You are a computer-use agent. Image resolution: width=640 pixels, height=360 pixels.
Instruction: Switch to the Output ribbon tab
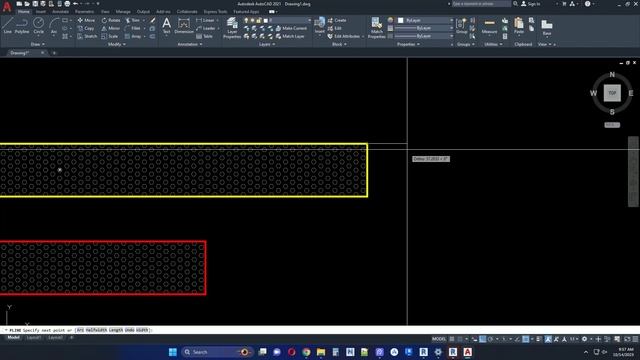point(143,11)
